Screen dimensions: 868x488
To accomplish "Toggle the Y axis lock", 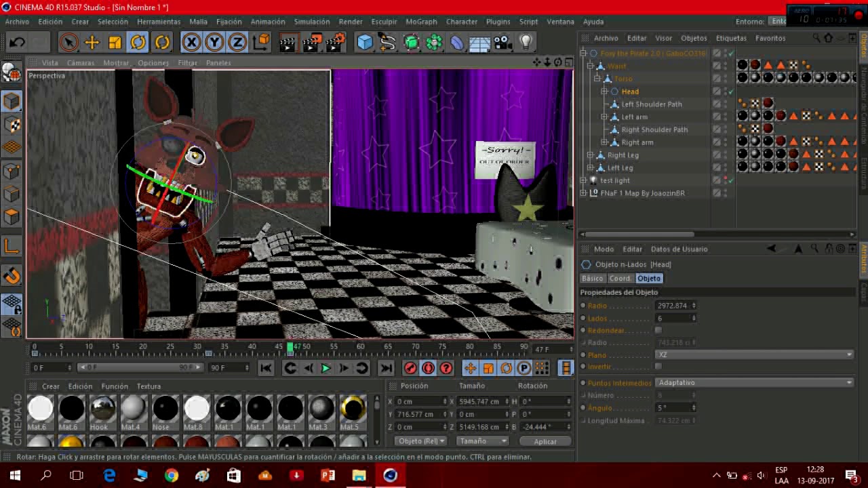I will (214, 42).
